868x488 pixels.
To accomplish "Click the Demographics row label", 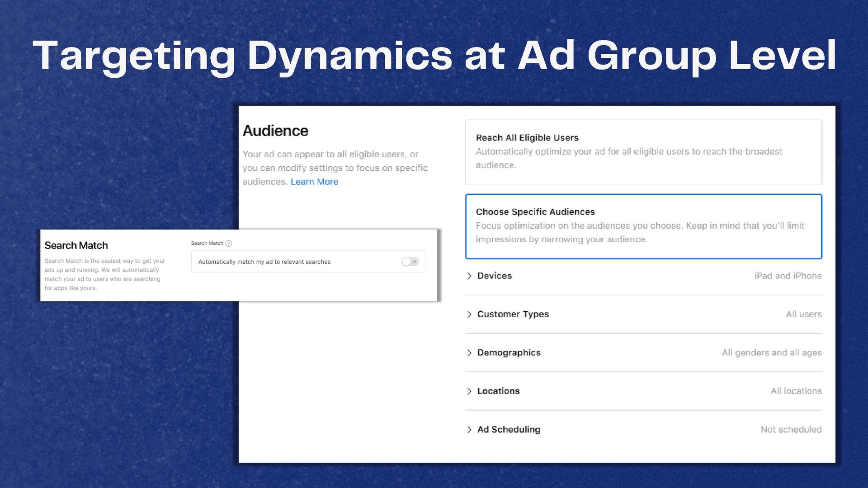I will pos(509,352).
